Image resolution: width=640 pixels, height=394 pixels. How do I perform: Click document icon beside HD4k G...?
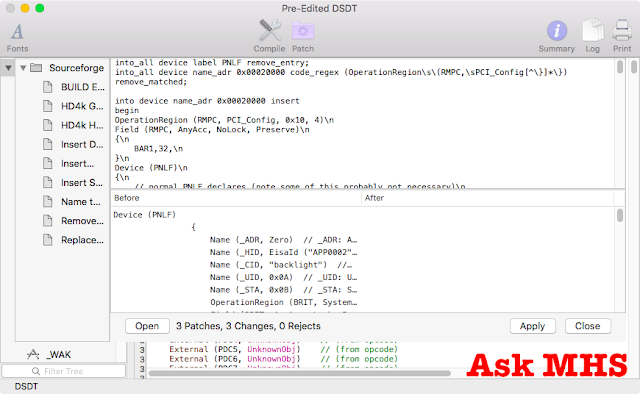point(48,106)
